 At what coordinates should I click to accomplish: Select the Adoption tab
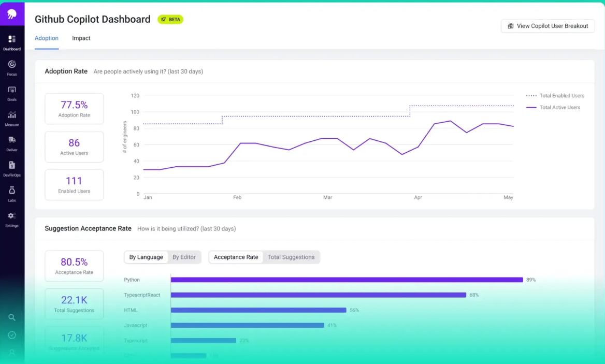click(46, 38)
